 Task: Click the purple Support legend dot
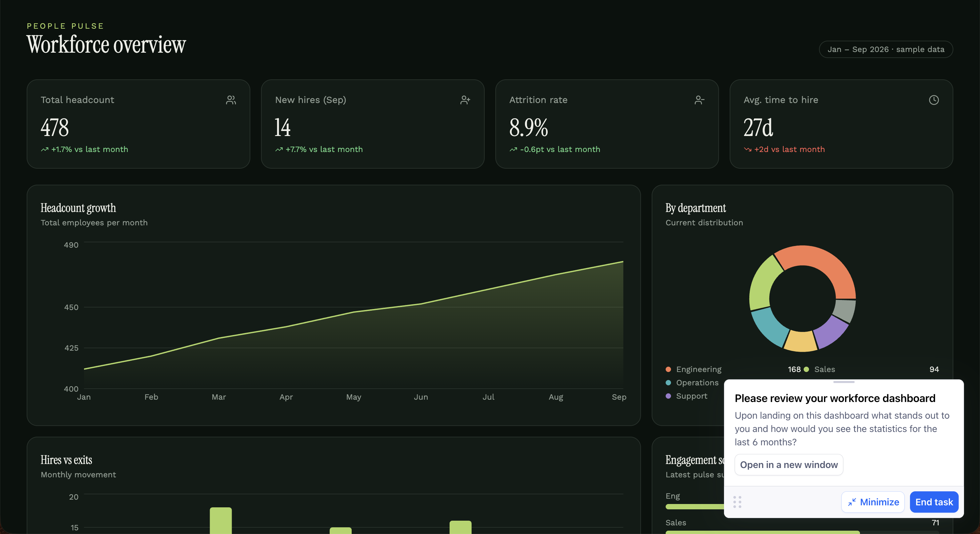[x=668, y=396]
